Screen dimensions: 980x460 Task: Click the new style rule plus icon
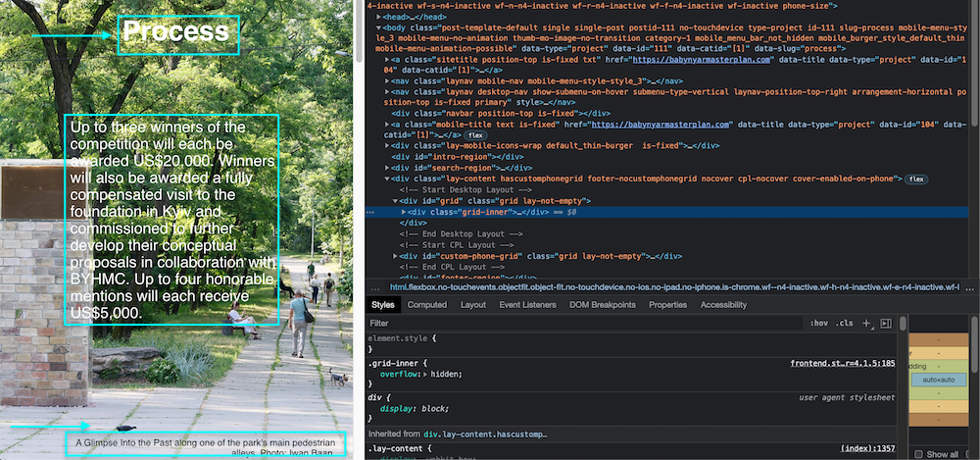[865, 323]
